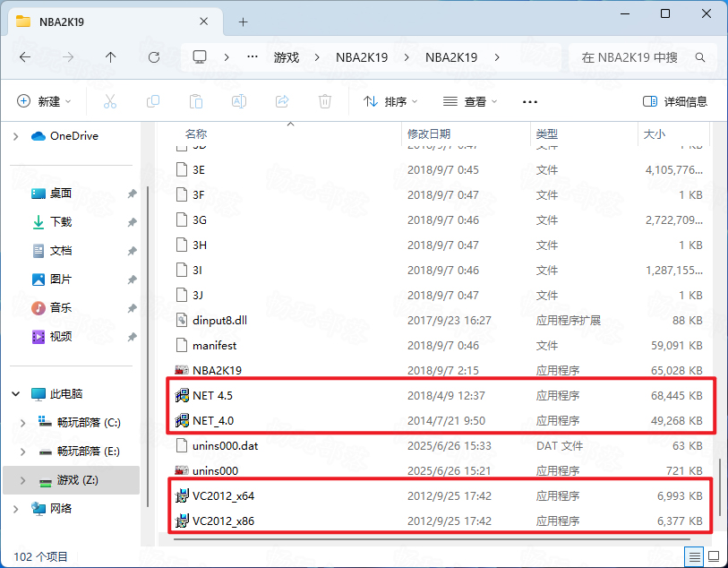Viewport: 728px width, 568px height.
Task: Click the NBA2K19 window tab
Action: [114, 22]
